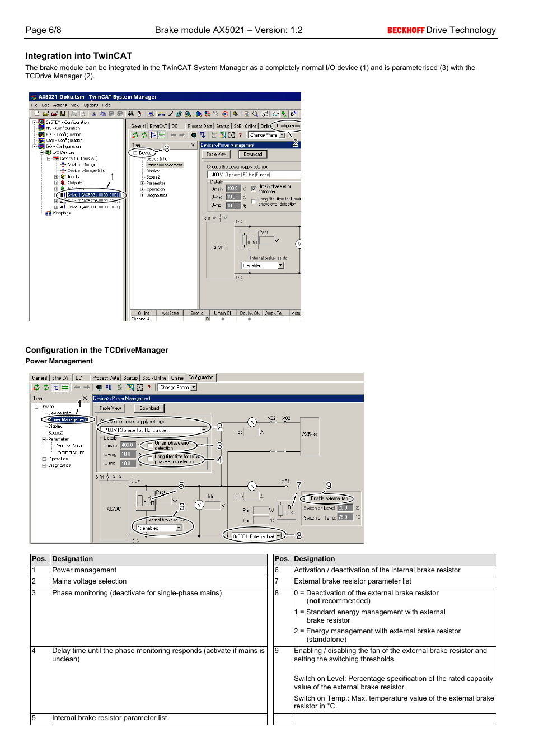Open the Options menu in System Manager
The height and width of the screenshot is (756, 534).
click(x=91, y=105)
